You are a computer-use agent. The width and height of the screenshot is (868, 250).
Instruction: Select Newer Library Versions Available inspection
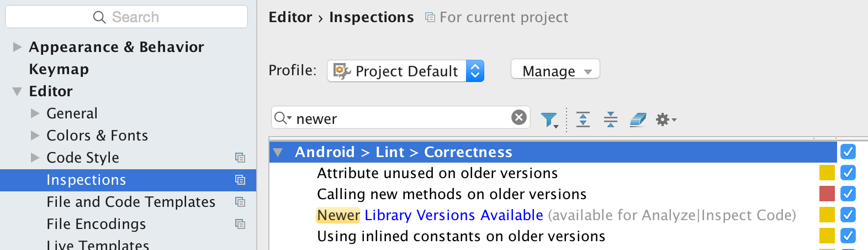(453, 215)
